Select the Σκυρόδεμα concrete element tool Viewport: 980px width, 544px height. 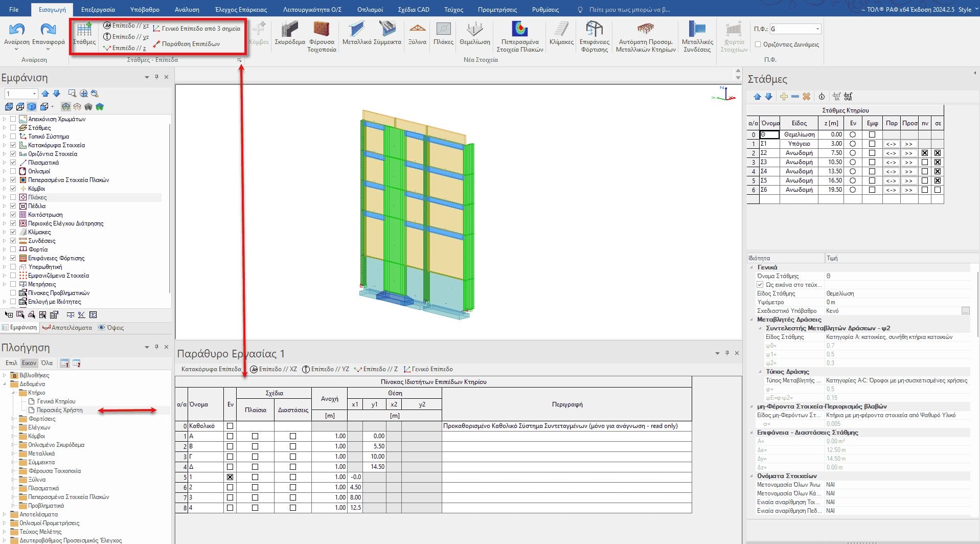[x=290, y=30]
